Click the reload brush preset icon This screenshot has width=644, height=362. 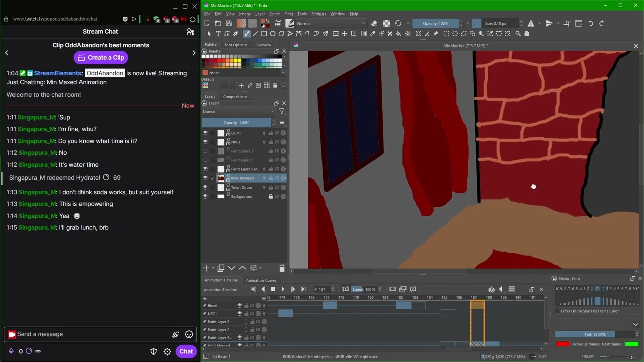coord(398,23)
